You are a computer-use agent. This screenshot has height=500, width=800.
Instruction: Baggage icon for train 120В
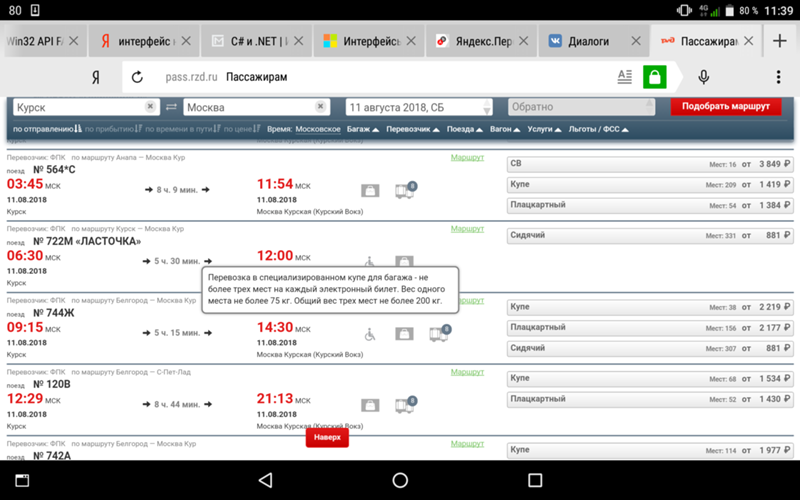coord(370,405)
